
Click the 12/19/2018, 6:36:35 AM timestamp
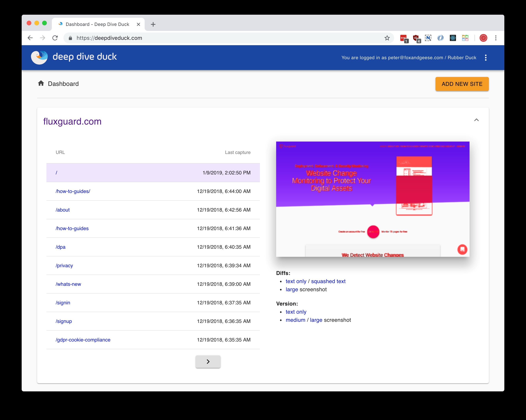224,321
